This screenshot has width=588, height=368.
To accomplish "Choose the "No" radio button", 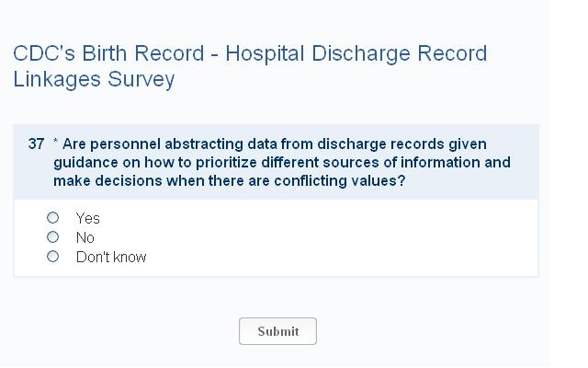I will point(53,237).
